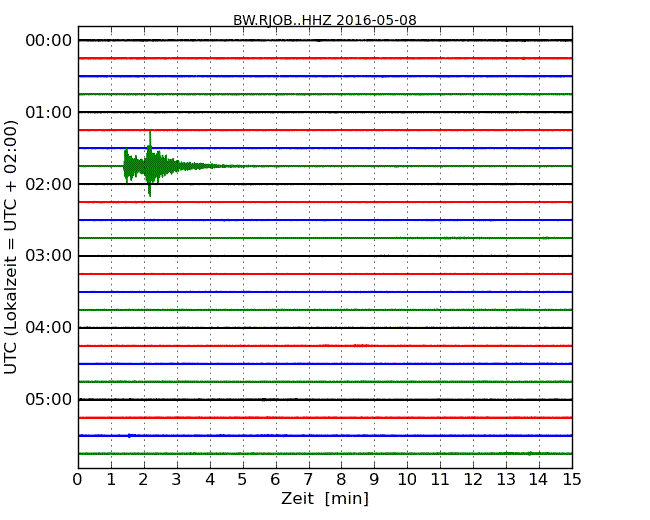
Task: Click the x-axis tick label 0
Action: coord(78,480)
